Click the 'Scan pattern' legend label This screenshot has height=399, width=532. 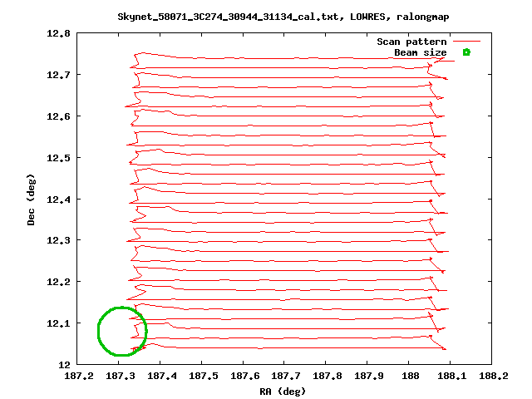(411, 42)
